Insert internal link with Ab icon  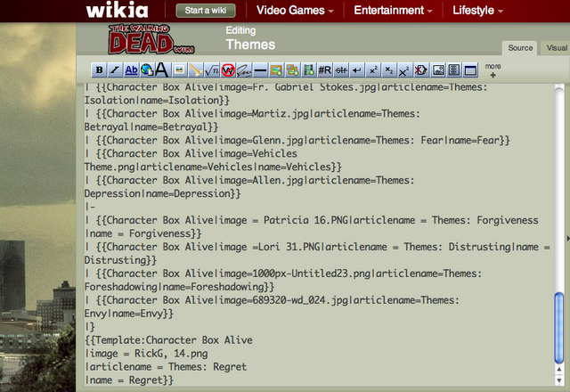point(131,69)
